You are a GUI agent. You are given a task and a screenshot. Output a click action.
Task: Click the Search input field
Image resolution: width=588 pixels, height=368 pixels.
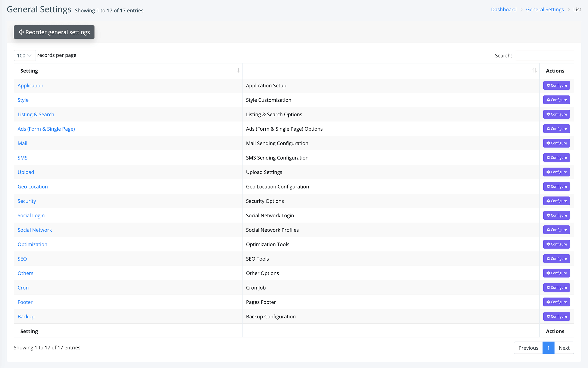[545, 55]
